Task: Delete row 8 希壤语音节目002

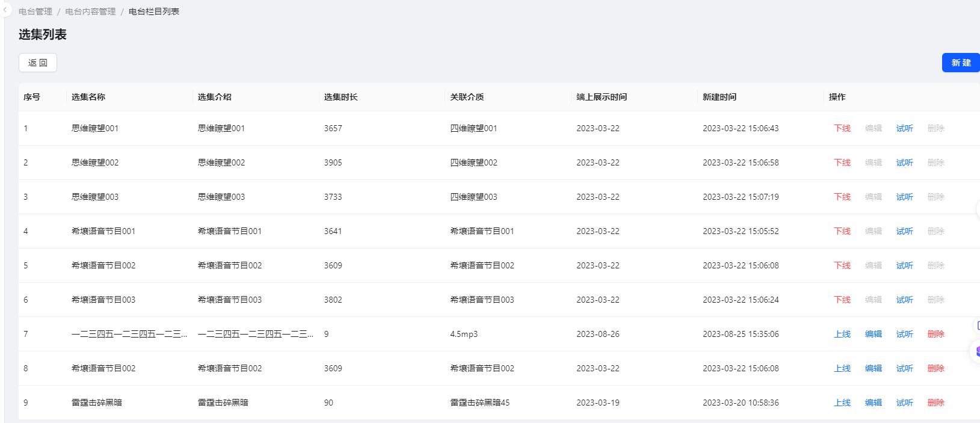Action: pos(935,368)
